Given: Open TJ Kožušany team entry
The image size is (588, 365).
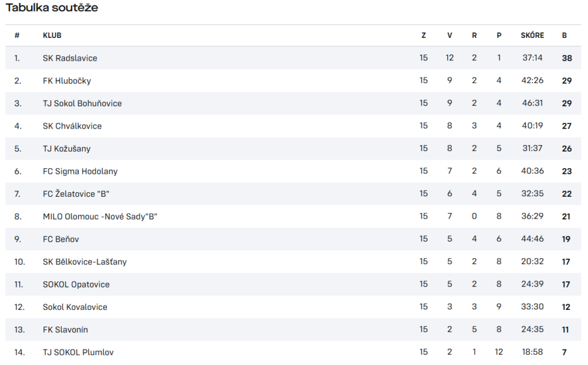Looking at the screenshot, I should (x=67, y=149).
